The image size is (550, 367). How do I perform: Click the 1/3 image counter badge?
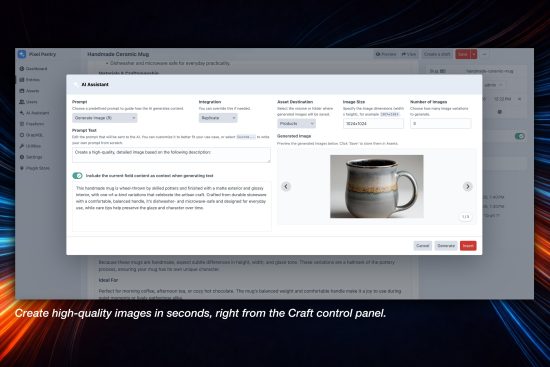(x=465, y=217)
